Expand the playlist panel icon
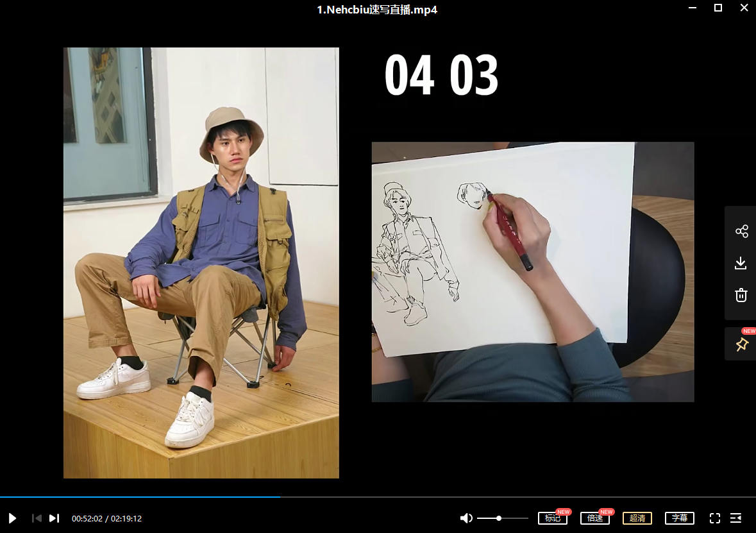Screen dimensions: 756x533 pos(736,518)
